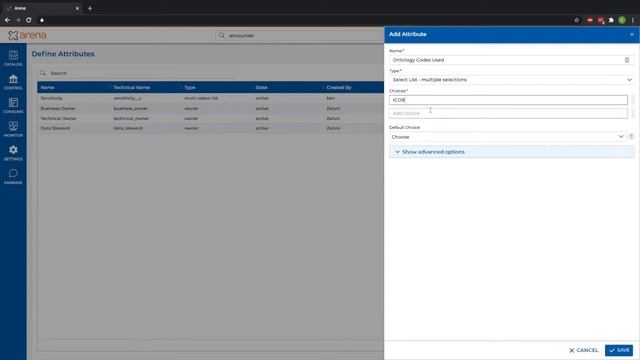Expand Show advanced options
The height and width of the screenshot is (360, 640).
(x=511, y=152)
